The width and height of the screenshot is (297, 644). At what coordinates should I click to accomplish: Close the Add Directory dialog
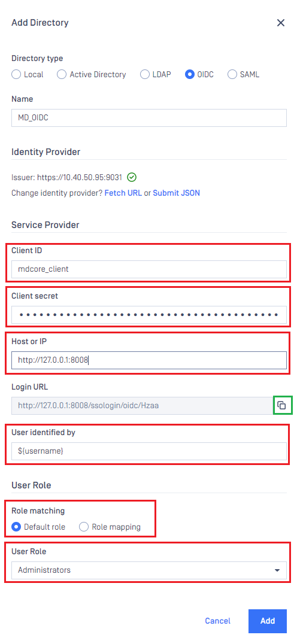(281, 23)
